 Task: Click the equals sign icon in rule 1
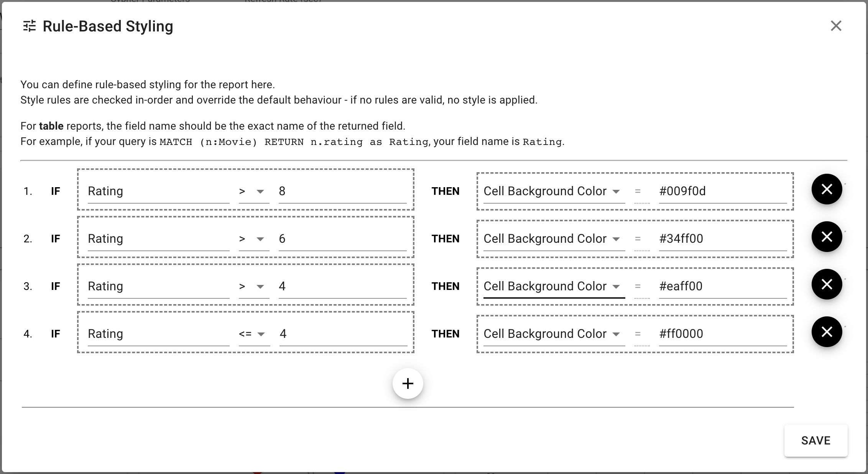[x=638, y=191]
